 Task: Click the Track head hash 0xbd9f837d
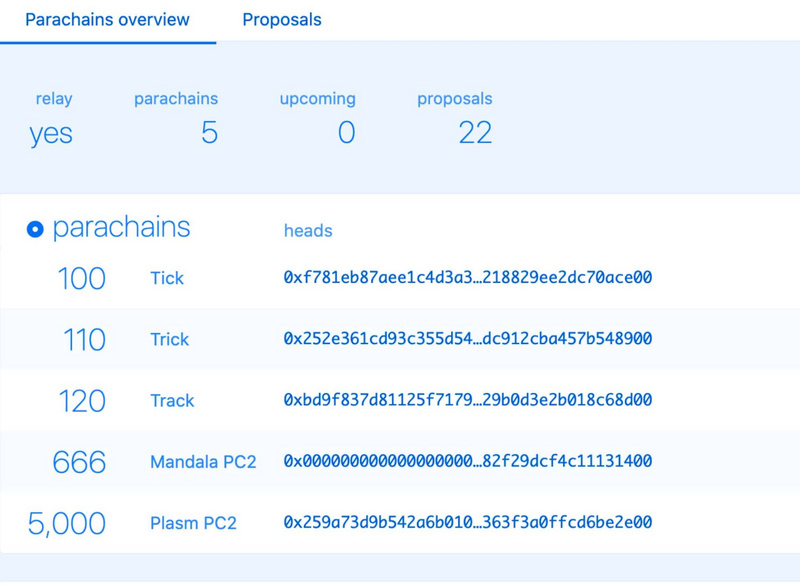click(x=468, y=400)
